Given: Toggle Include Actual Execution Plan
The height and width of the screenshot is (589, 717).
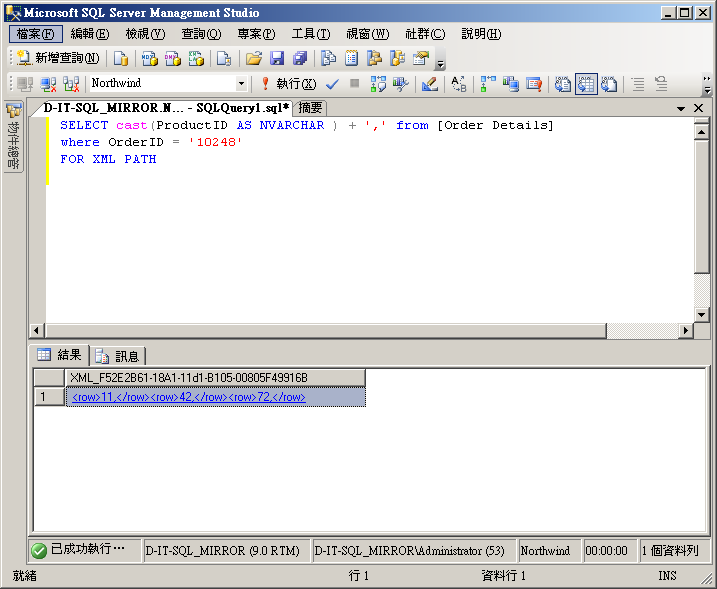Looking at the screenshot, I should pyautogui.click(x=488, y=84).
